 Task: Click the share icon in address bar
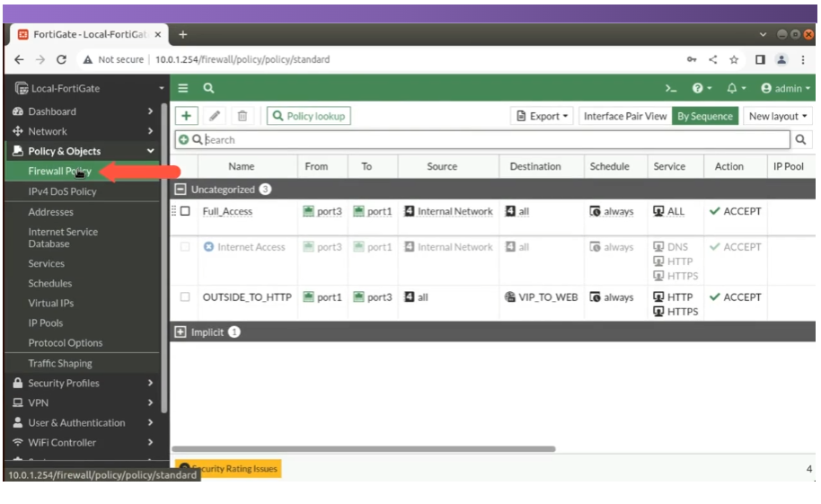pyautogui.click(x=712, y=59)
